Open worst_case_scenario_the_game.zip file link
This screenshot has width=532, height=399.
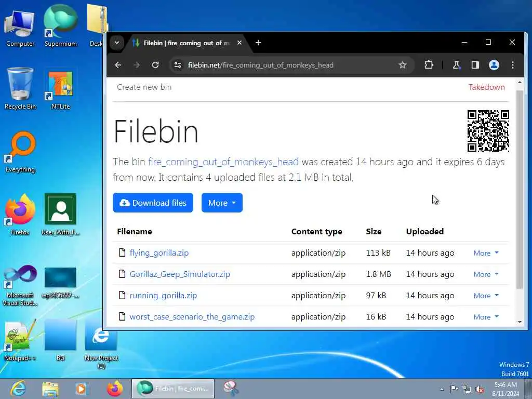[x=192, y=317]
